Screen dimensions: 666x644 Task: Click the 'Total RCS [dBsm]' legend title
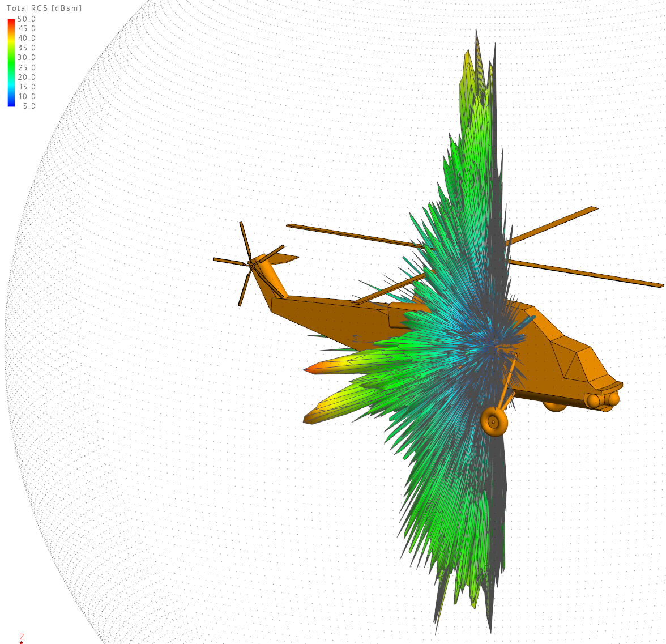pos(44,8)
